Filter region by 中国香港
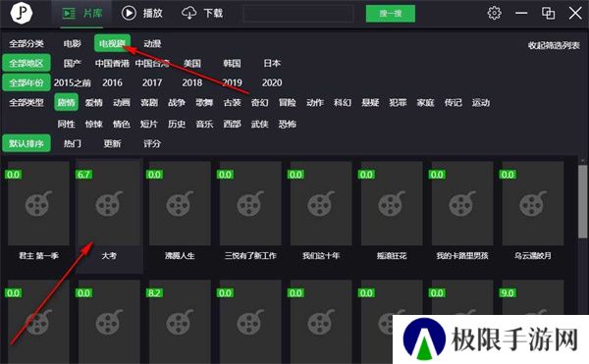This screenshot has width=589, height=364. point(112,63)
